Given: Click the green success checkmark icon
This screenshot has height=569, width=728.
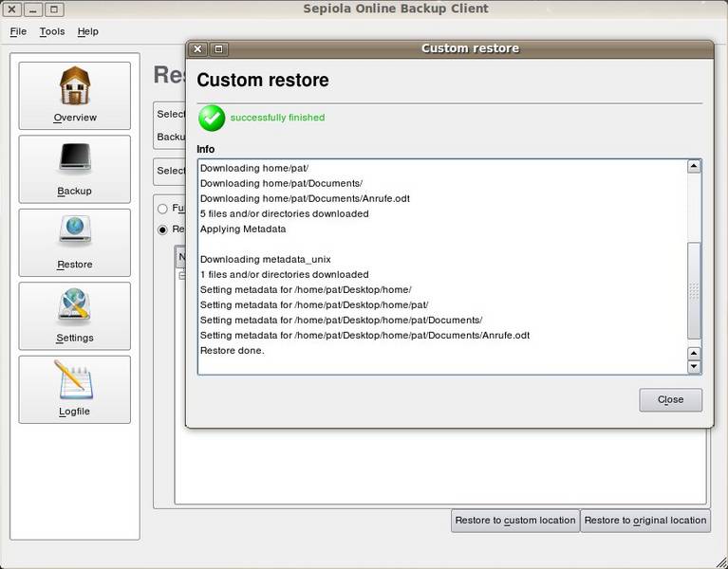Looking at the screenshot, I should (212, 119).
